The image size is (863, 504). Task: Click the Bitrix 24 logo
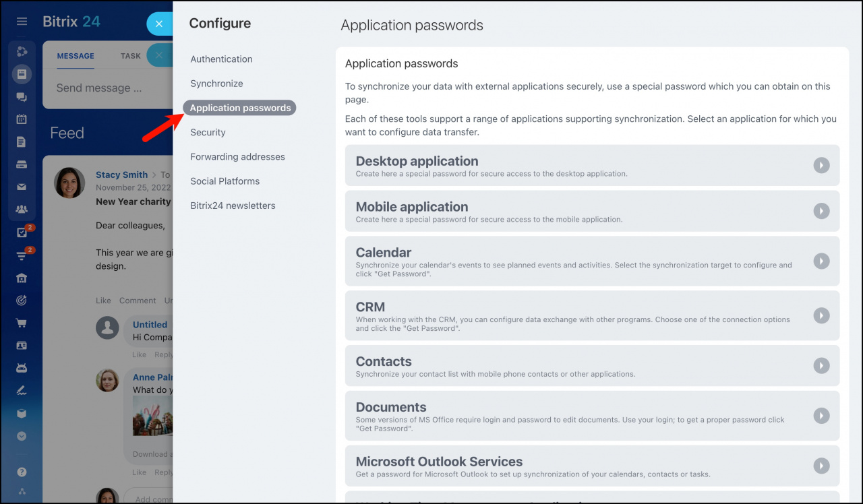(x=71, y=22)
